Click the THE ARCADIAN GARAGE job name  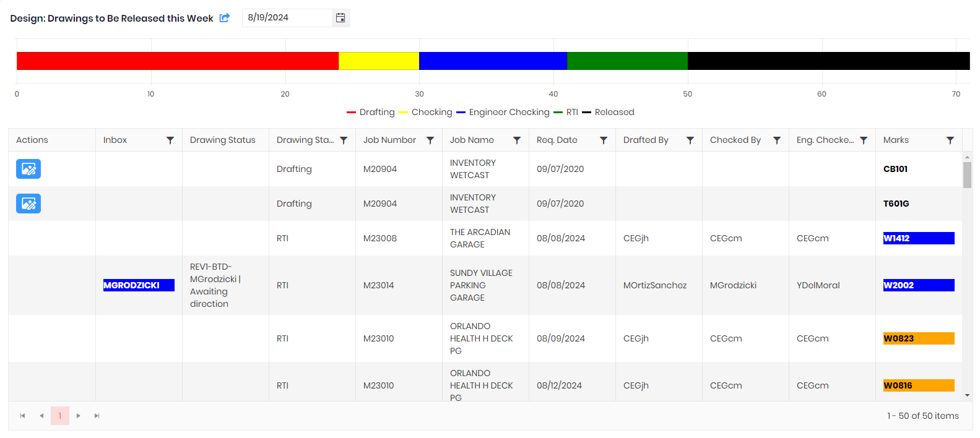pyautogui.click(x=480, y=238)
